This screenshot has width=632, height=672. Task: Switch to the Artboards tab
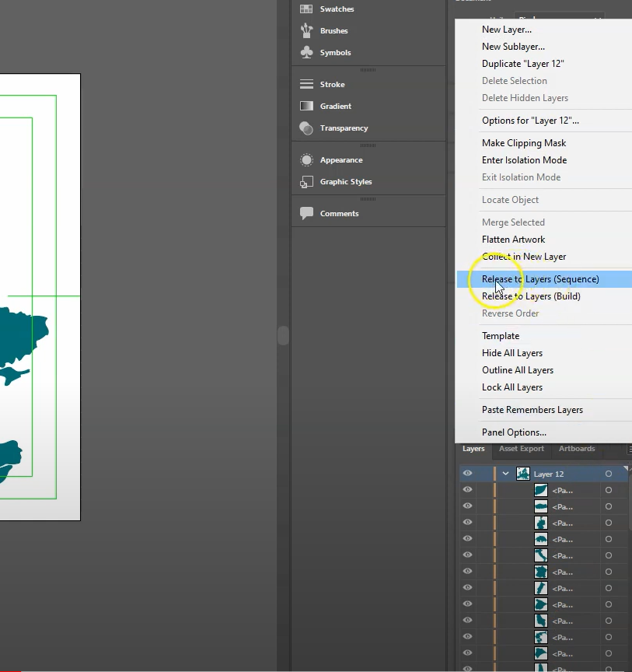[577, 449]
